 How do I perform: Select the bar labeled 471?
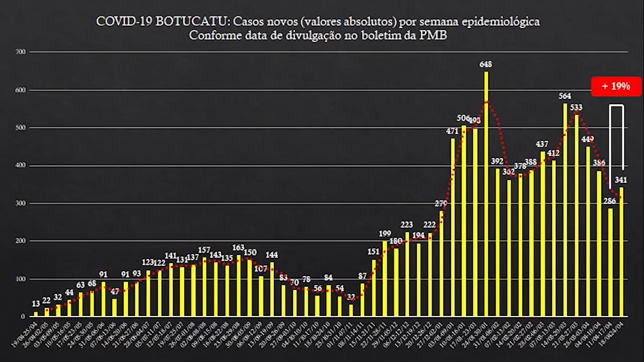tap(453, 227)
